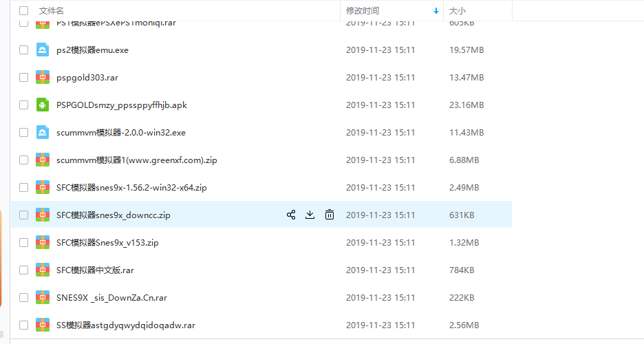Check the box for scummvm模拟器-2.0.0-win32.exe

pyautogui.click(x=24, y=132)
